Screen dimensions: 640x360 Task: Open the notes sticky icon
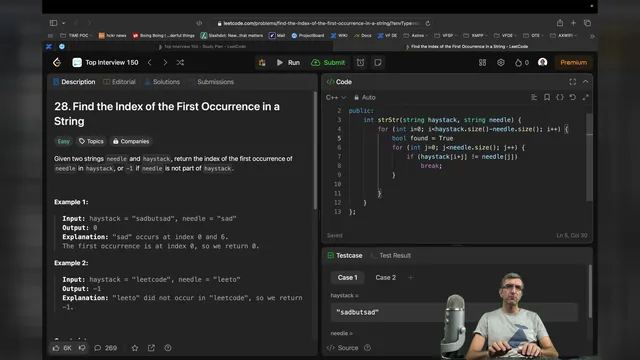[x=378, y=62]
